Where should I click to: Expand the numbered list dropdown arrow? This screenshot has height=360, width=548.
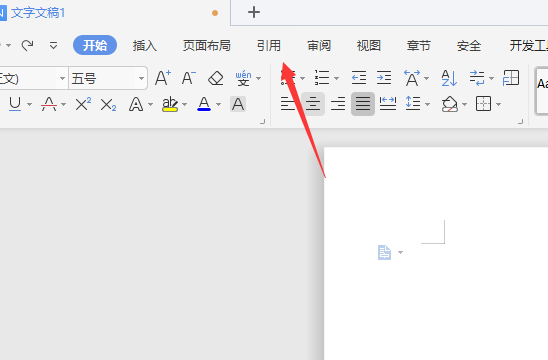pos(337,78)
